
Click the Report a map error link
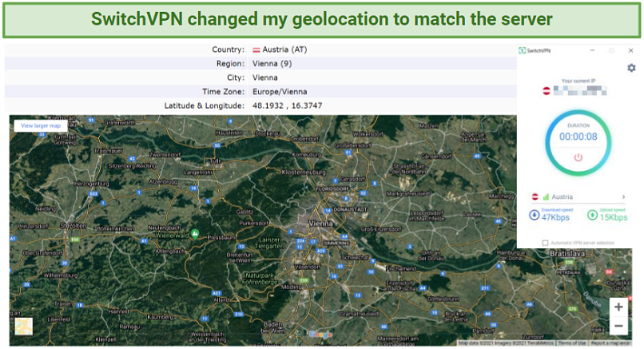coord(610,343)
